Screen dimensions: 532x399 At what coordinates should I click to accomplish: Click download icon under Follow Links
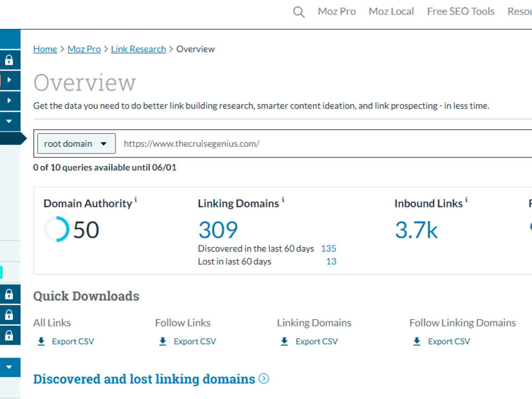tap(163, 342)
